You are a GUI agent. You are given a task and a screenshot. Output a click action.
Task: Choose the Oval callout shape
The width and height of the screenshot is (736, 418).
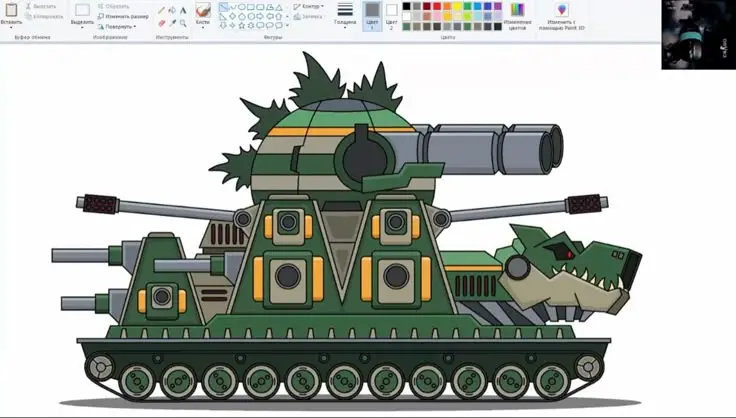(269, 25)
